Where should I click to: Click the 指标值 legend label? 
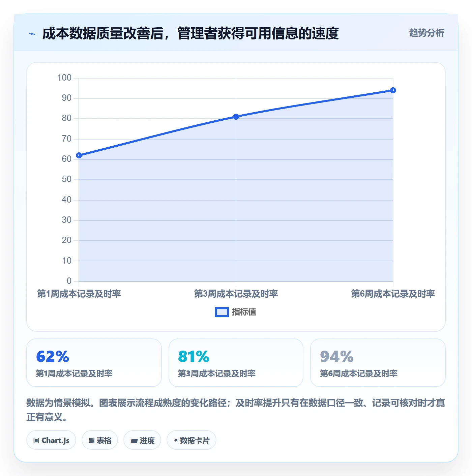pos(244,312)
